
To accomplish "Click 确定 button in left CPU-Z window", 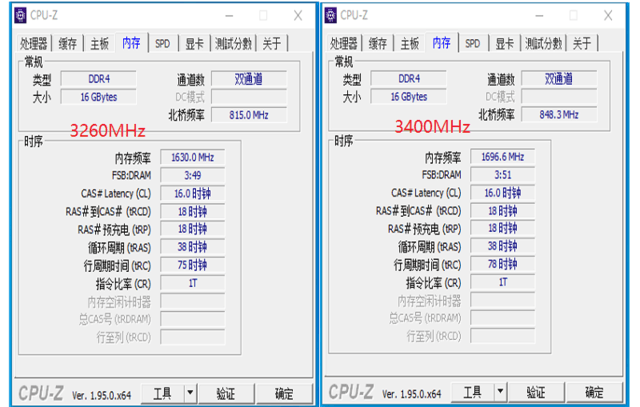I will [x=284, y=394].
